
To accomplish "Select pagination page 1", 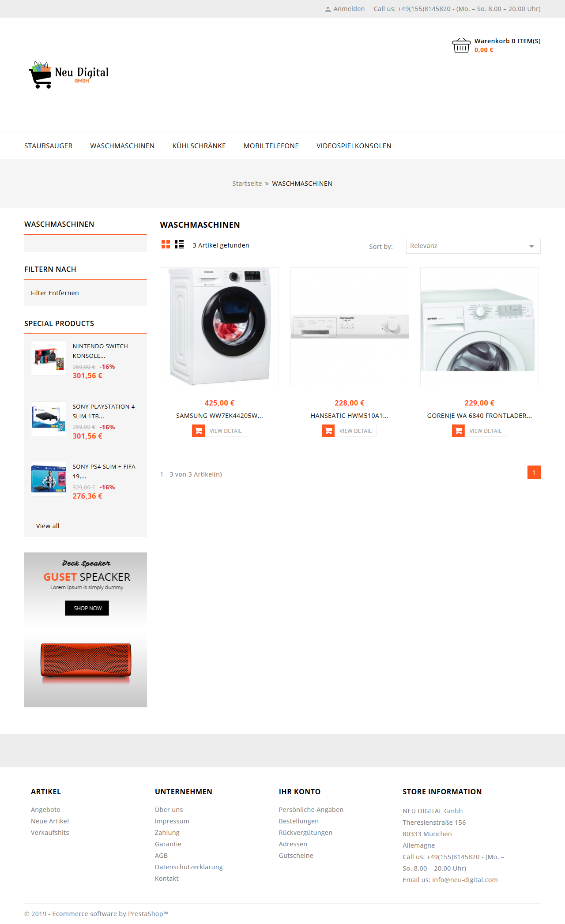I will (x=534, y=472).
